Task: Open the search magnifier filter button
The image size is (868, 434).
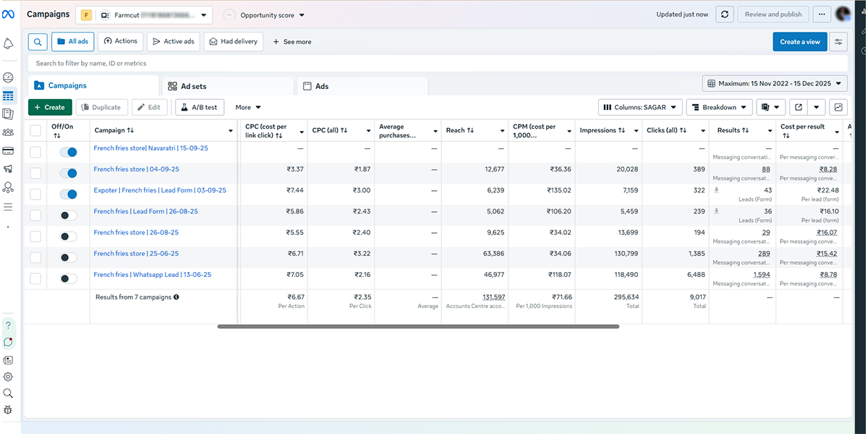Action: click(x=38, y=42)
